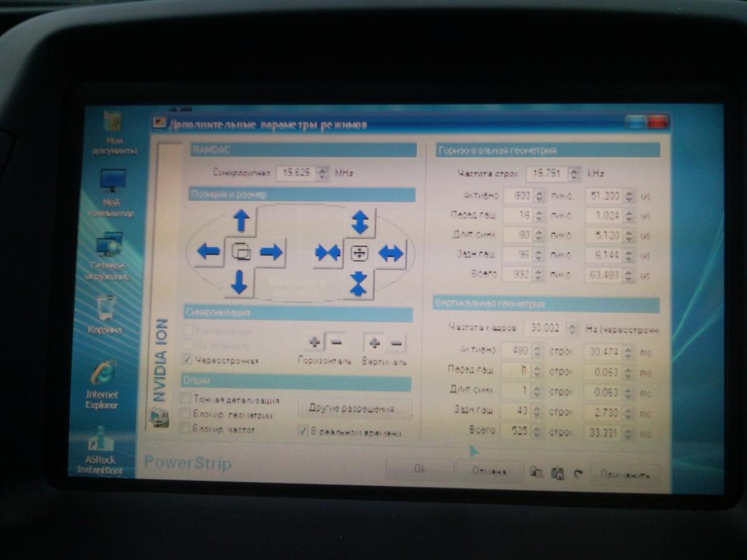Adjust the RAMDAC pixel clock MHz spinner

click(322, 174)
